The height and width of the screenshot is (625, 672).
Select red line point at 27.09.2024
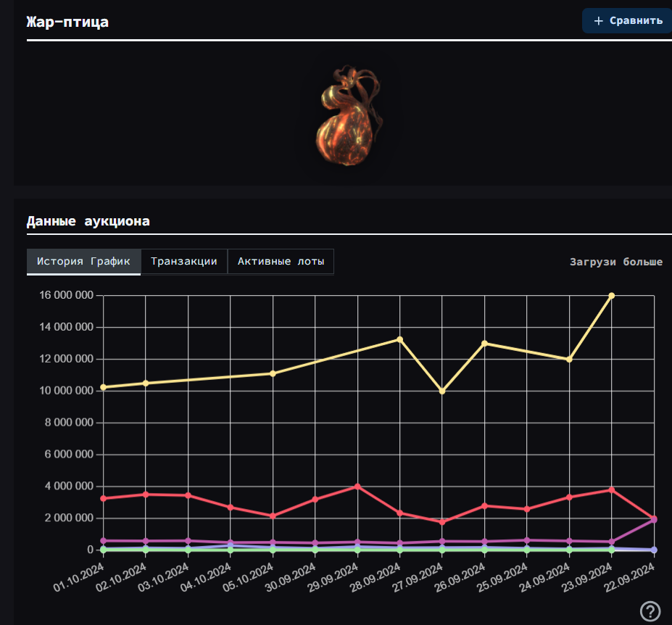[442, 522]
